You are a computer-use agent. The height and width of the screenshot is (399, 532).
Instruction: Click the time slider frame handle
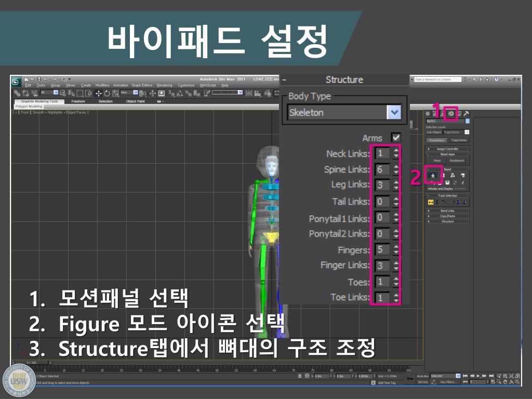click(32, 363)
